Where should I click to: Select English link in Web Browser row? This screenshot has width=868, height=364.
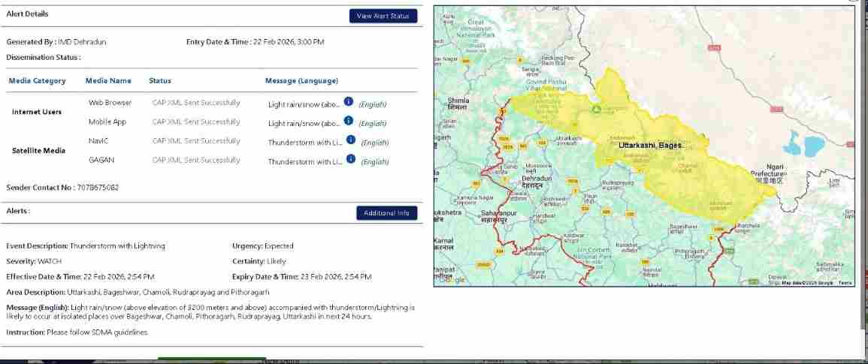(x=372, y=104)
